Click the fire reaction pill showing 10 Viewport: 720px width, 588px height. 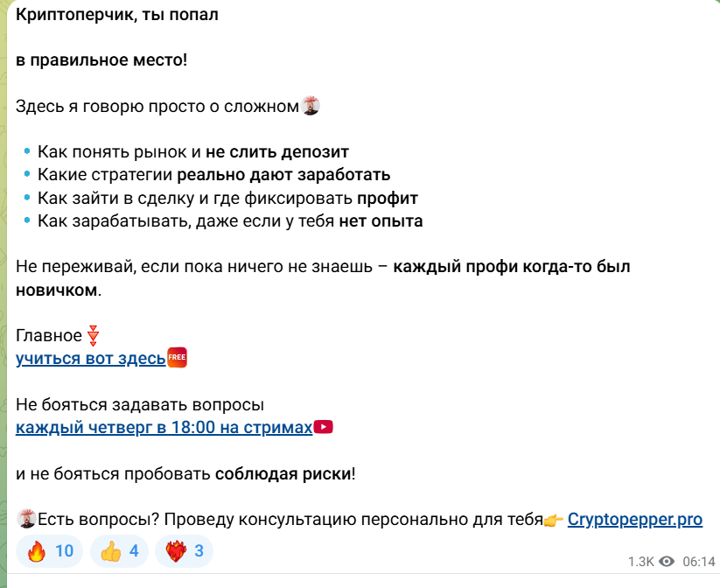49,551
